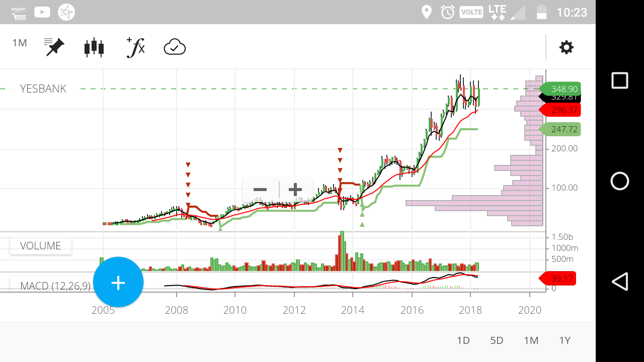
Task: Tap the 2008 year axis label
Action: click(177, 310)
